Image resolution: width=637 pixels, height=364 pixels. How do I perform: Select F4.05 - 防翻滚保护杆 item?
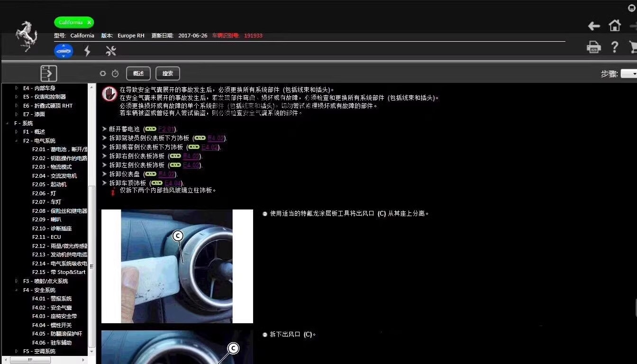(57, 334)
